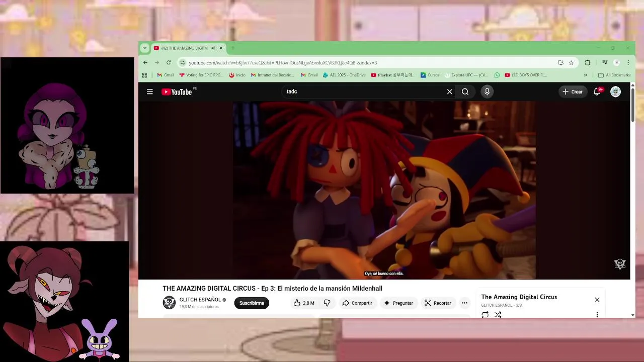This screenshot has height=362, width=644.
Task: Open the Chrome profile avatar
Action: (x=617, y=62)
